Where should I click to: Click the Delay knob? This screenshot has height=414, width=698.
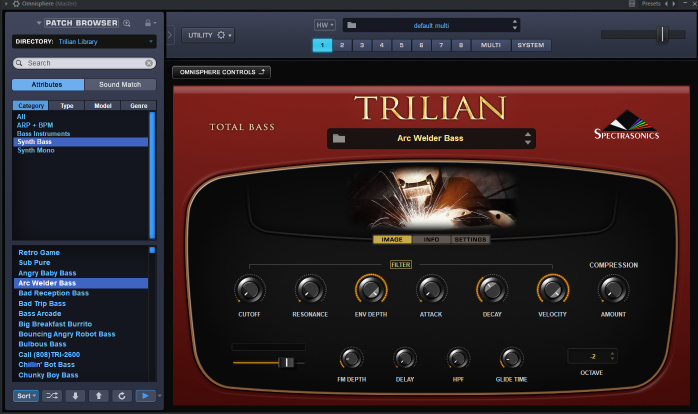[x=405, y=358]
